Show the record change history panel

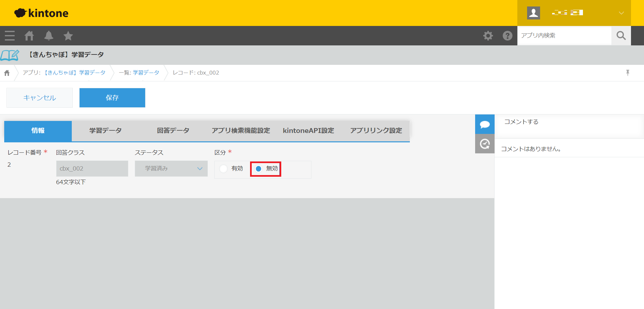pyautogui.click(x=485, y=144)
